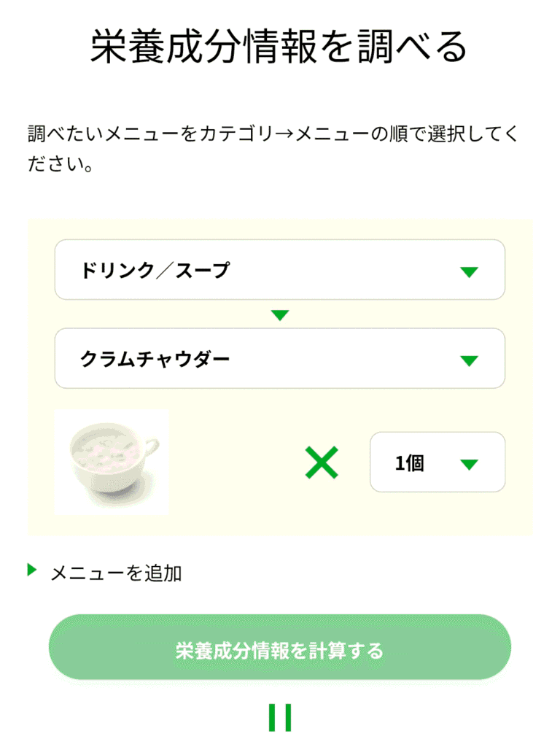Screen dimensions: 560x747
Task: Add another item via メニューを追加
Action: 115,573
